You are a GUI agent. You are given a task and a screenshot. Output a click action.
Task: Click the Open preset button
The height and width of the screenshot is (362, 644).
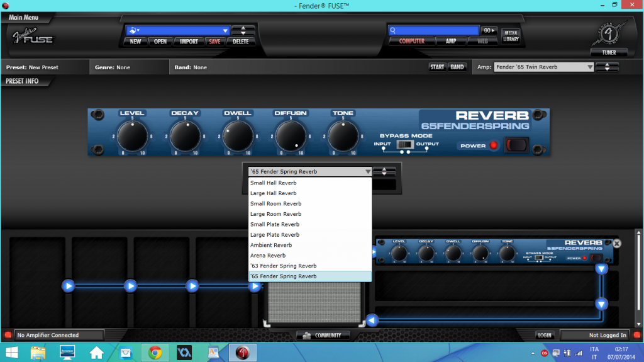pos(160,42)
